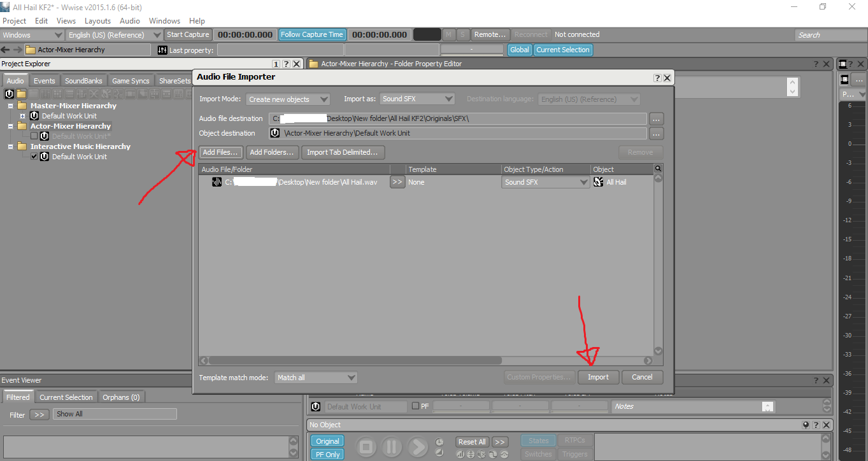Toggle the Global button
This screenshot has width=868, height=461.
pyautogui.click(x=520, y=50)
